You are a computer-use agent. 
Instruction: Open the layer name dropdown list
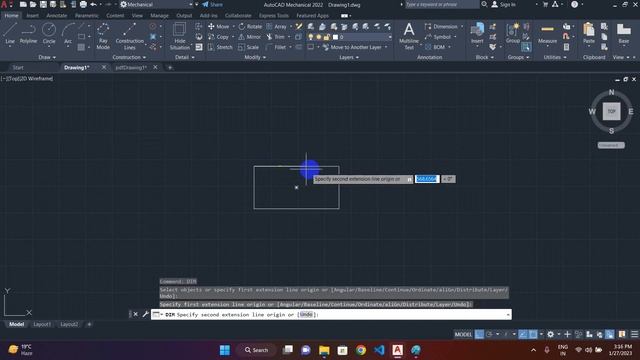coord(389,37)
